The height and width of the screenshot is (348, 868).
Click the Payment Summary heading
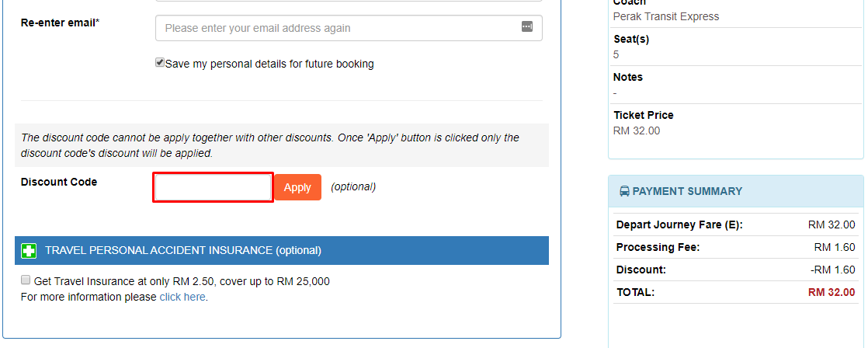click(x=687, y=191)
